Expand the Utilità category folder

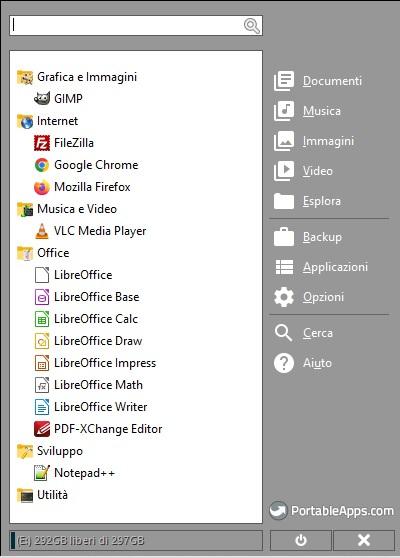(42, 495)
